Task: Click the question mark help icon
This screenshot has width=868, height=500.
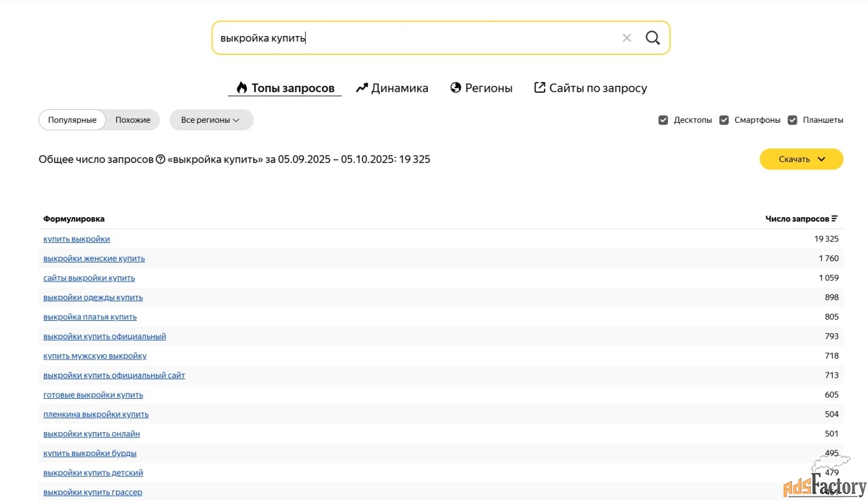Action: point(161,159)
